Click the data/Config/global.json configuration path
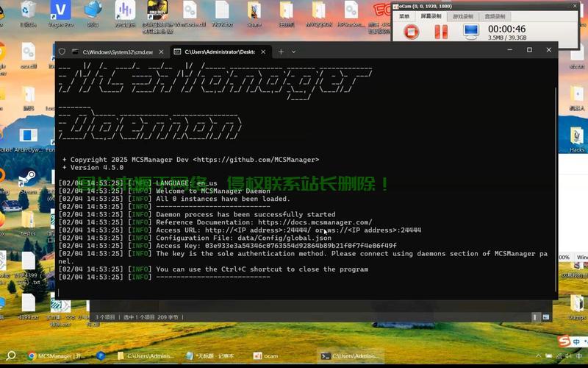Viewport: 588px width, 368px height. pyautogui.click(x=284, y=238)
